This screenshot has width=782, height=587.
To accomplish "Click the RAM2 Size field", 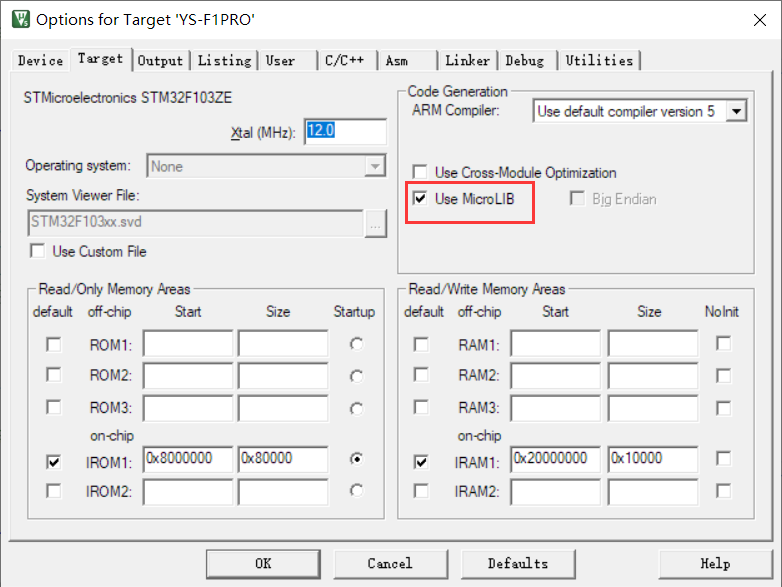I will pyautogui.click(x=653, y=376).
